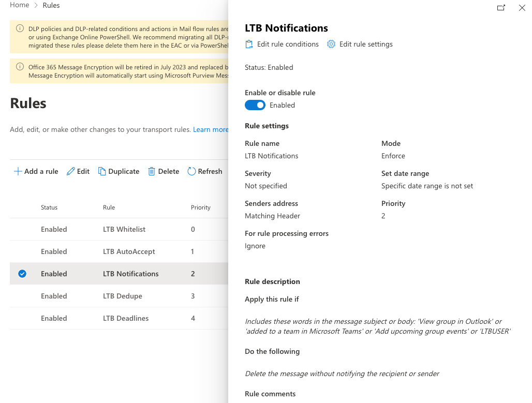The width and height of the screenshot is (532, 403).
Task: Click the Rule comments heading
Action: pyautogui.click(x=270, y=394)
